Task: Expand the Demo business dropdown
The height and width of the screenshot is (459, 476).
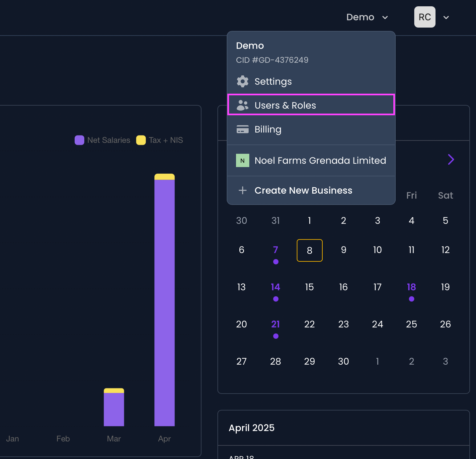Action: click(x=367, y=17)
